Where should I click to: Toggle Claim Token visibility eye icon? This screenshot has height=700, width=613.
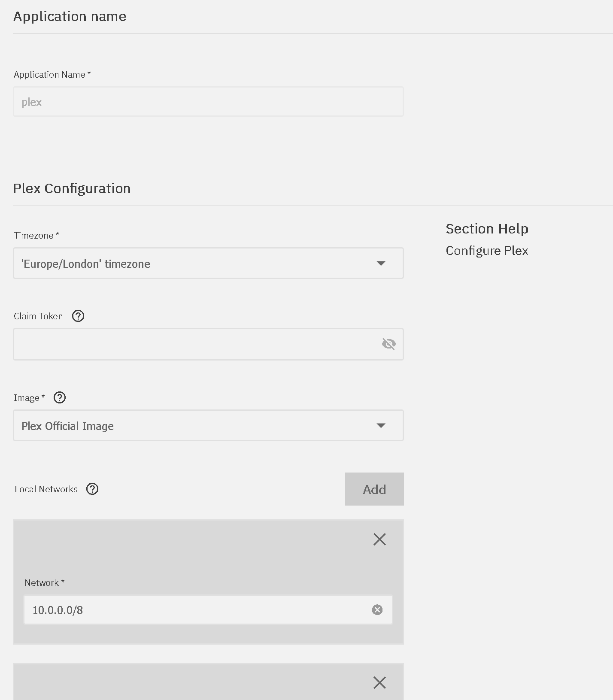click(x=389, y=344)
